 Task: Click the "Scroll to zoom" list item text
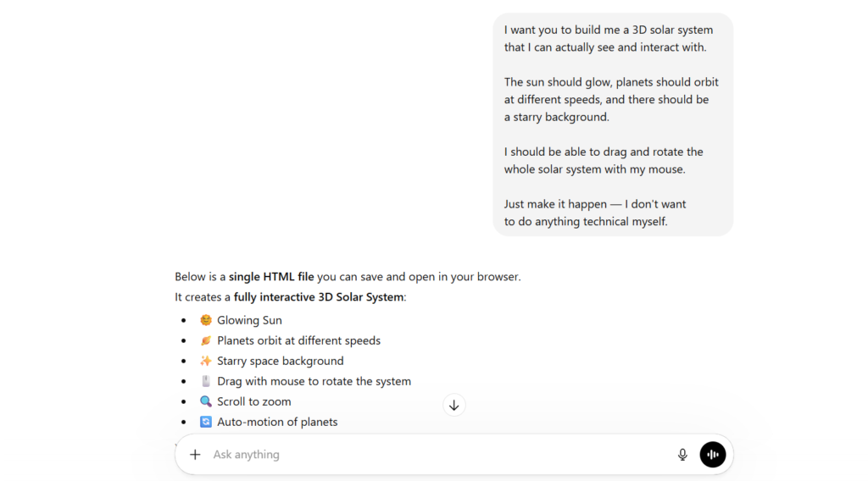pos(253,401)
